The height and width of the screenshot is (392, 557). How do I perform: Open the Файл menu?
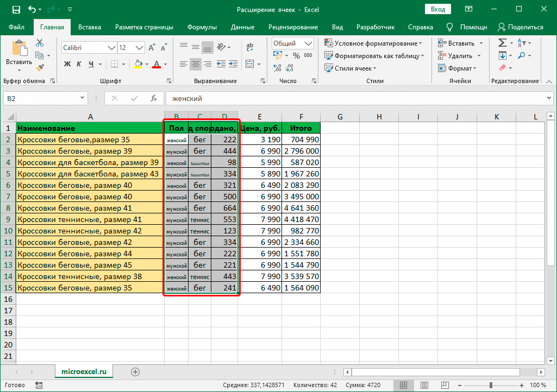(16, 27)
